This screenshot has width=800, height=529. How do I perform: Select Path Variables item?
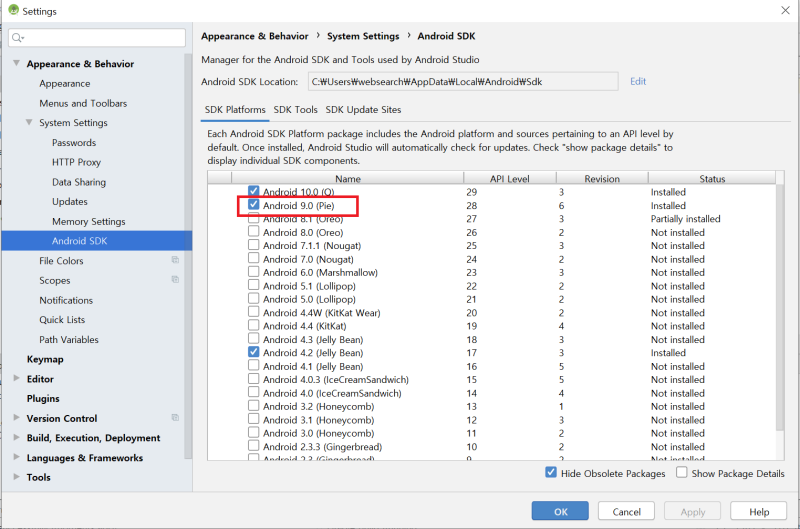coord(69,340)
